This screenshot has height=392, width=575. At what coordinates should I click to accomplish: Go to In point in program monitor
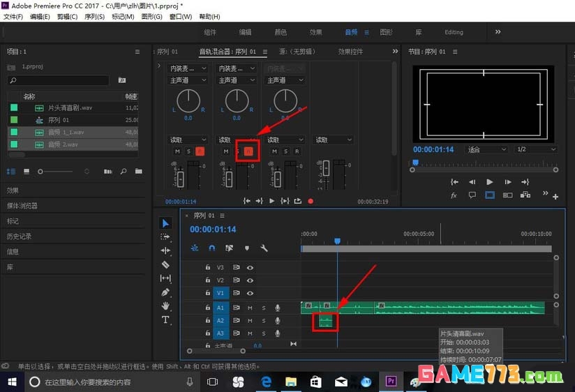pyautogui.click(x=454, y=182)
